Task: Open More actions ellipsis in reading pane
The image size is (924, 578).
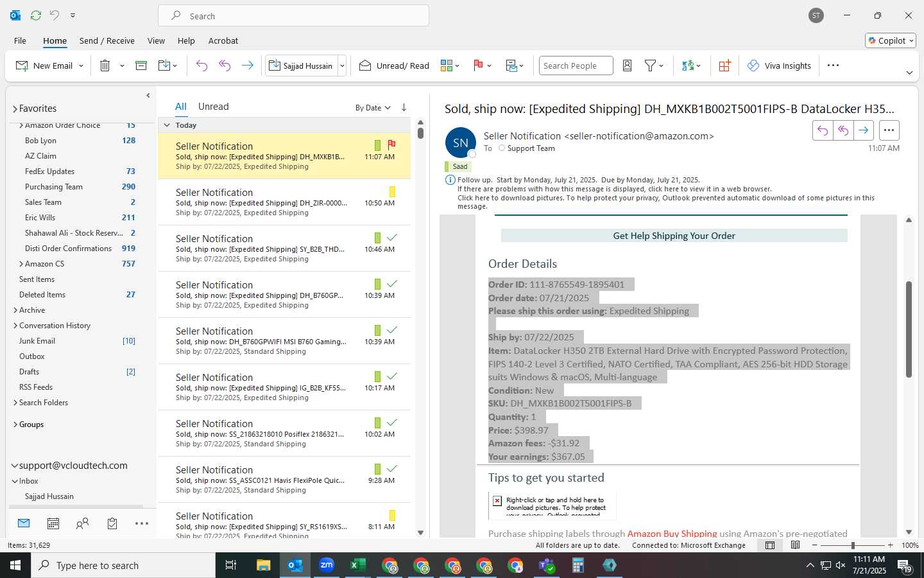Action: tap(889, 130)
